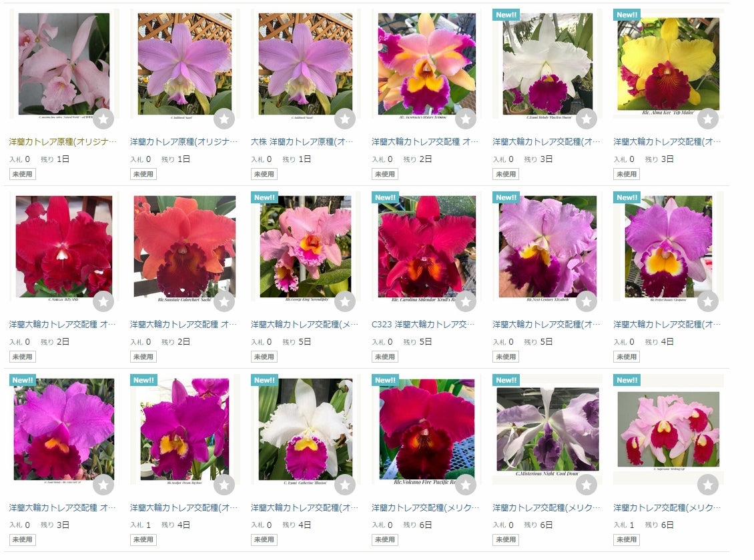Watchlist star on last pink-red orchid, bottom row
754x560 pixels.
(707, 484)
